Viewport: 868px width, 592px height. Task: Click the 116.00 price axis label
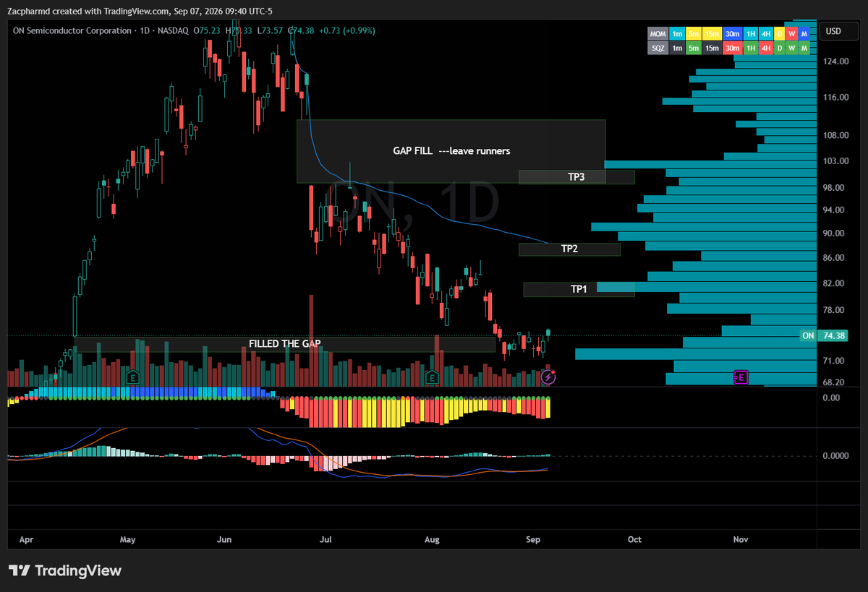(x=836, y=97)
